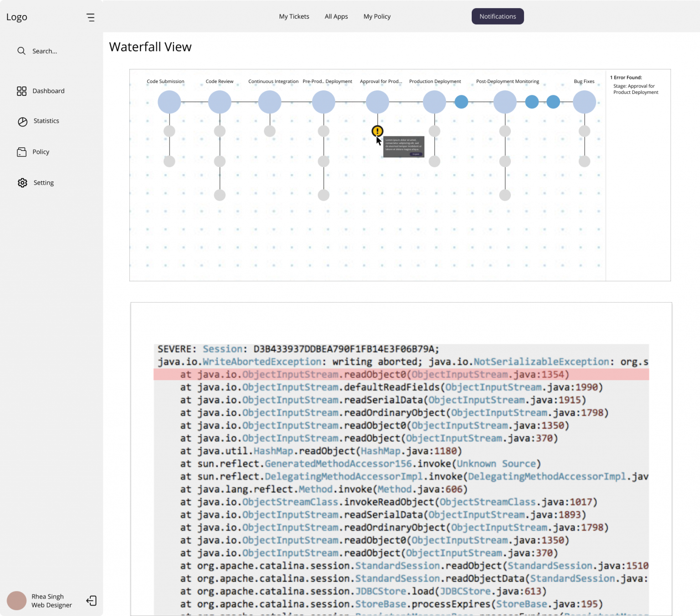Viewport: 700px width, 616px height.
Task: Click the search magnifier icon
Action: [21, 51]
